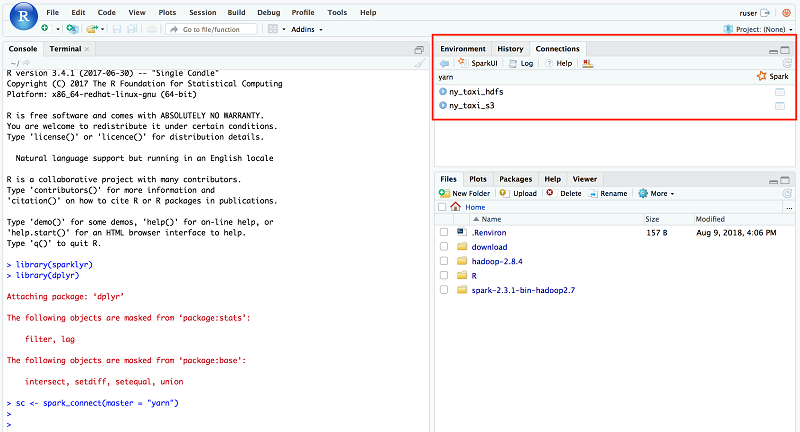Switch to the Viewer tab
Screen dimensions: 800x432
[585, 179]
